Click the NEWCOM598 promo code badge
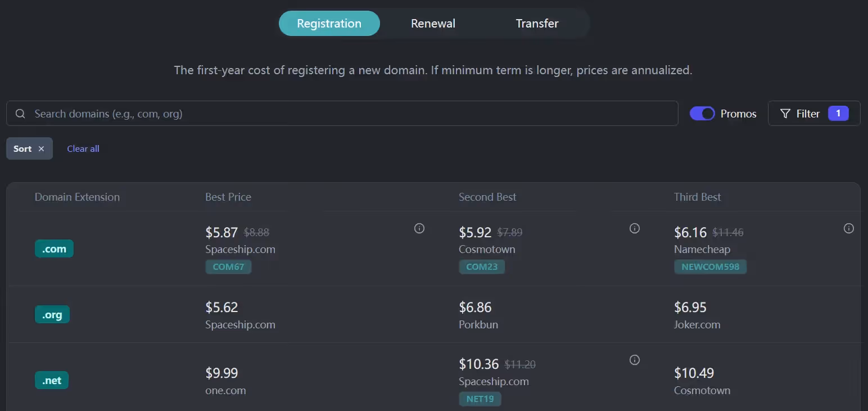 [710, 267]
